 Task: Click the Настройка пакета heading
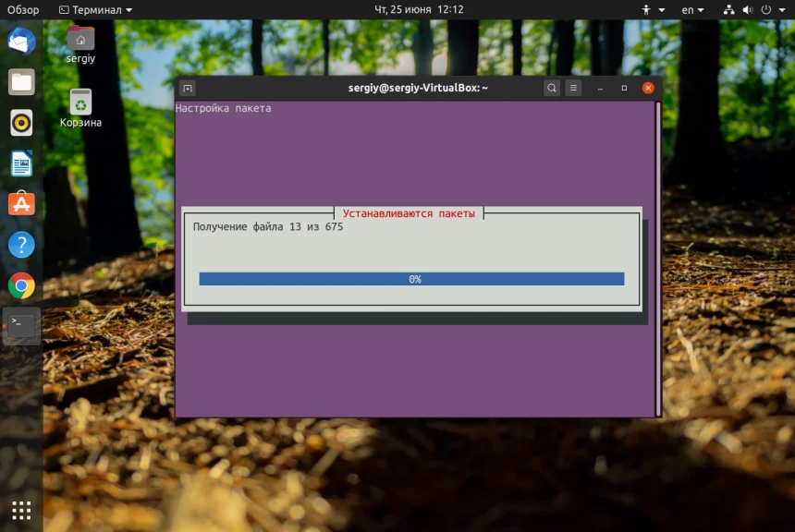[x=223, y=108]
